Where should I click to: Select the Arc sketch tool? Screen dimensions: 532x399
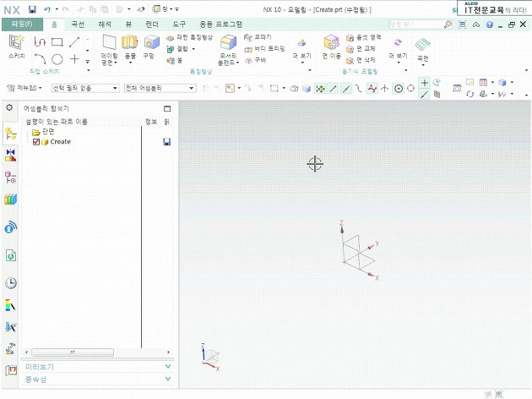[x=40, y=58]
